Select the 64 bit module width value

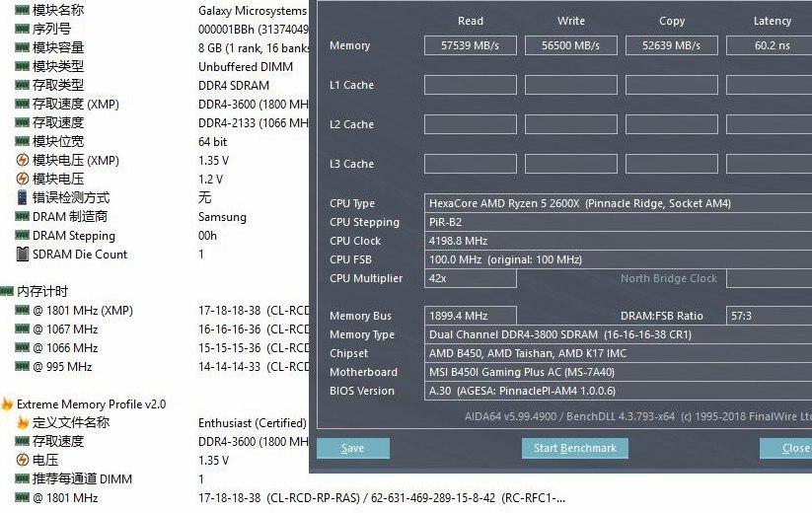[212, 142]
